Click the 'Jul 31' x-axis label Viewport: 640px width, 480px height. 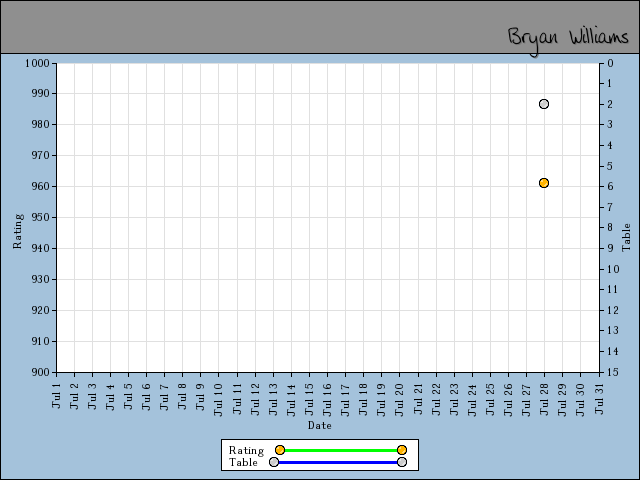[599, 399]
